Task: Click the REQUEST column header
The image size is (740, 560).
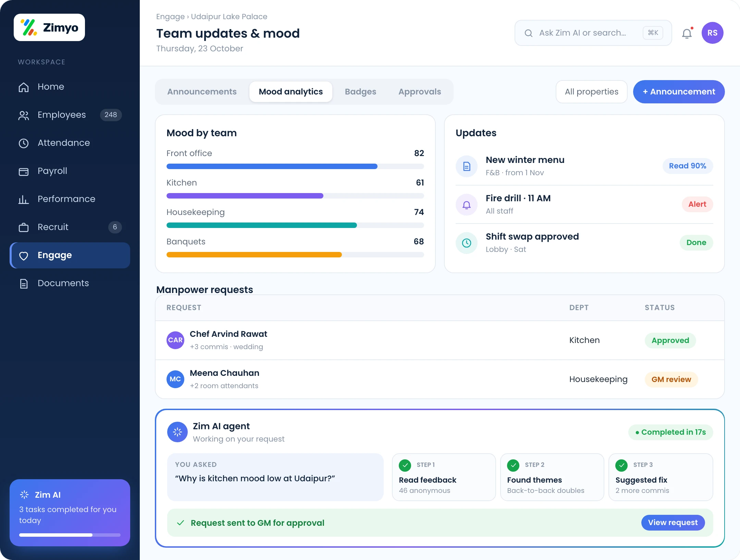Action: tap(184, 308)
